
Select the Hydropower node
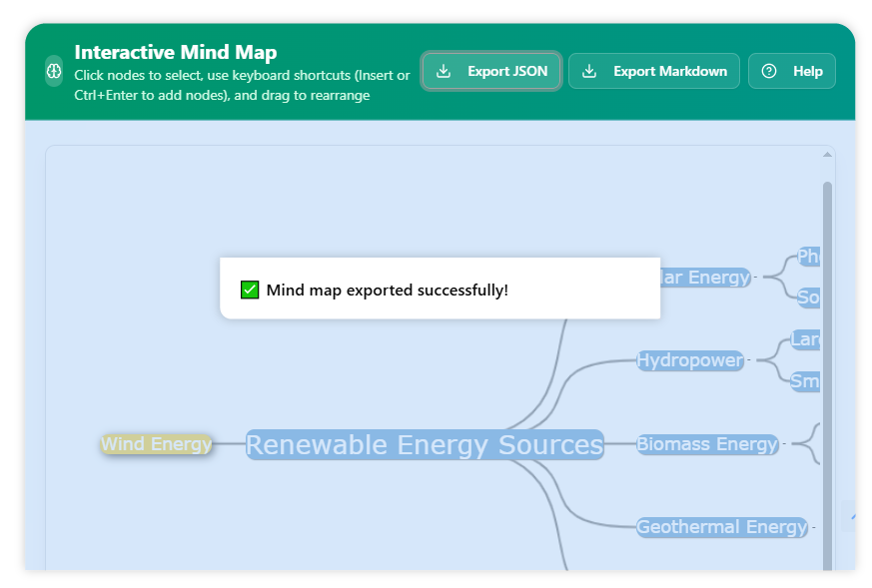pos(690,360)
